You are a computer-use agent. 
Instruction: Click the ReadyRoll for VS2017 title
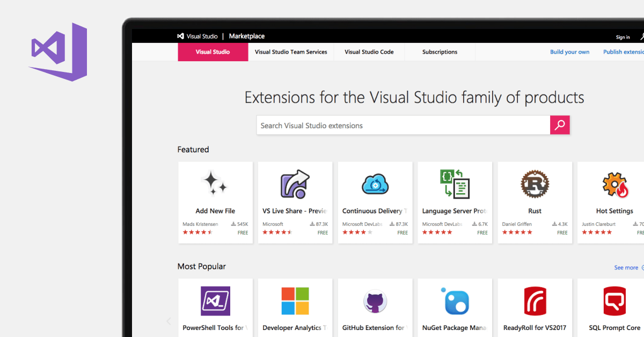tap(535, 327)
